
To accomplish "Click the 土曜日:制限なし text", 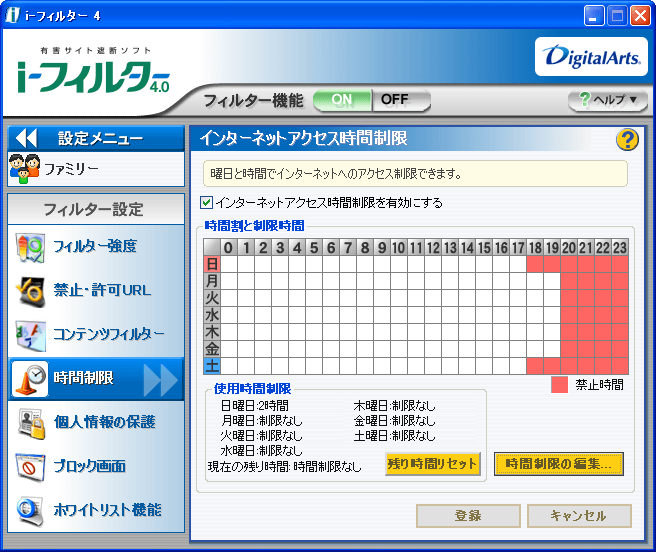I will [x=395, y=436].
